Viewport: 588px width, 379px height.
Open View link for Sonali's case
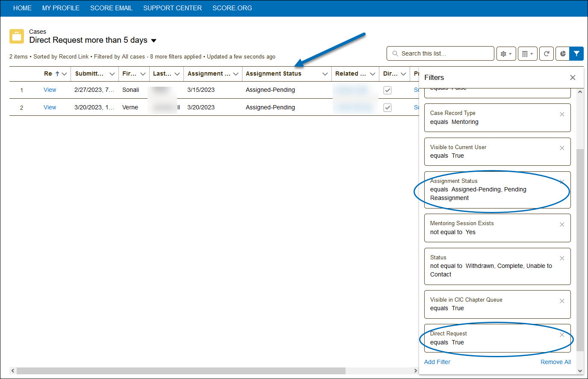tap(50, 90)
